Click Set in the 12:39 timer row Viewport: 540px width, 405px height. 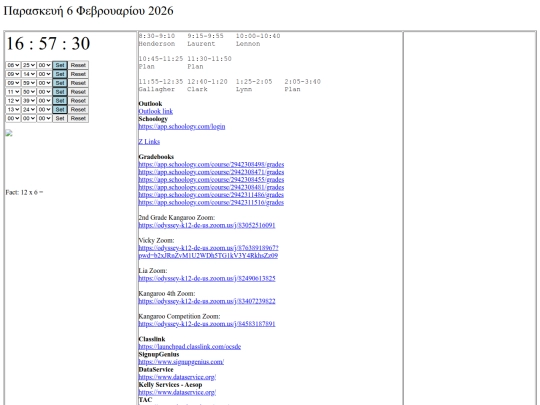(60, 101)
